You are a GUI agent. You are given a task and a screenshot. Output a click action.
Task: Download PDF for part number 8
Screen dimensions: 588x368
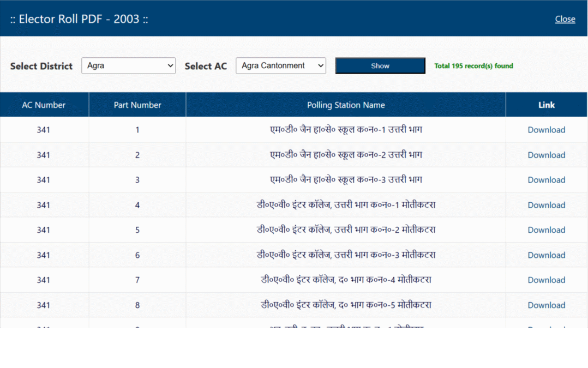[546, 305]
